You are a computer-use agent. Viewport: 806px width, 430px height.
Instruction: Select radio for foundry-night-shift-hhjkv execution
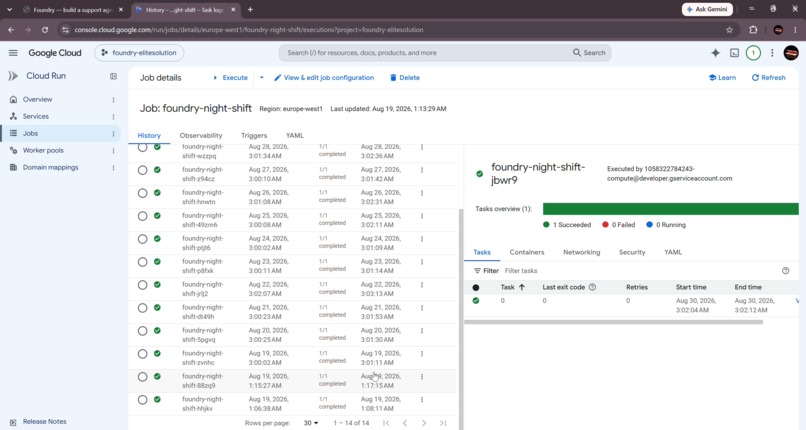(142, 400)
